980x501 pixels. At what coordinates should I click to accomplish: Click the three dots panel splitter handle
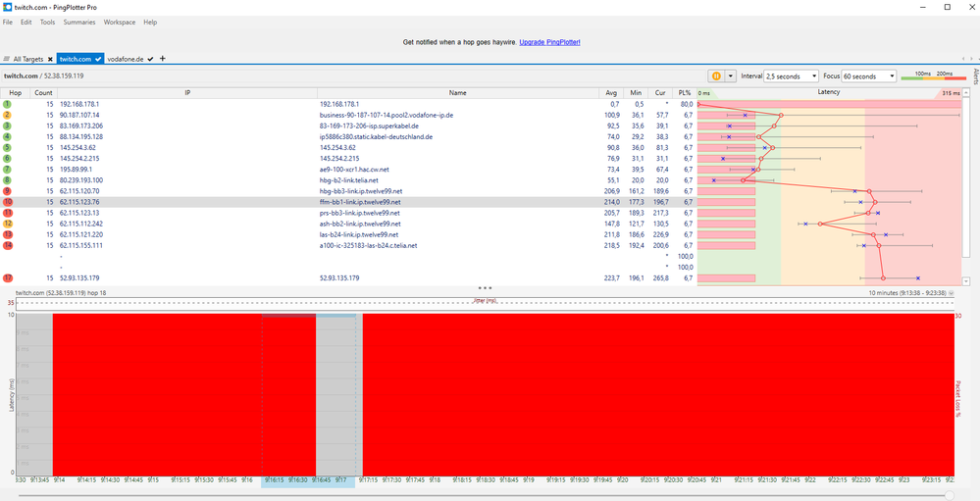point(485,288)
